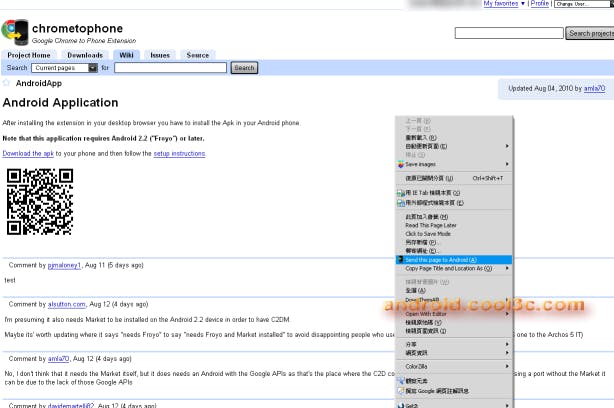Expand the Save Images submenu arrow
The height and width of the screenshot is (408, 614).
pos(507,164)
